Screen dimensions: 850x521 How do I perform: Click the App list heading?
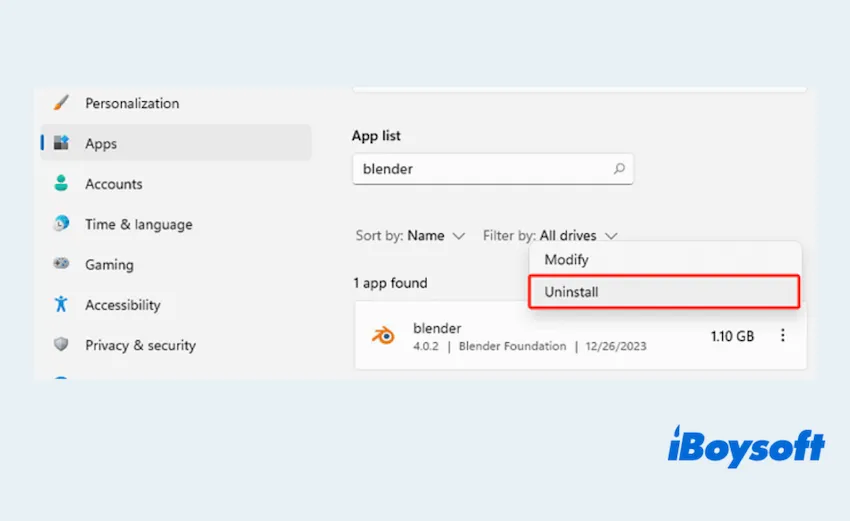376,136
